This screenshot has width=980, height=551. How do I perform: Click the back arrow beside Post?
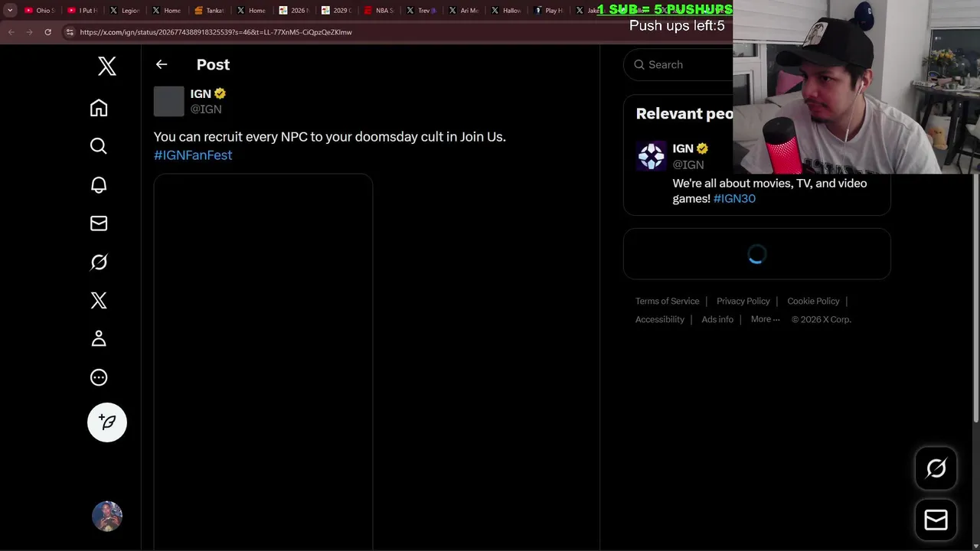[x=162, y=64]
